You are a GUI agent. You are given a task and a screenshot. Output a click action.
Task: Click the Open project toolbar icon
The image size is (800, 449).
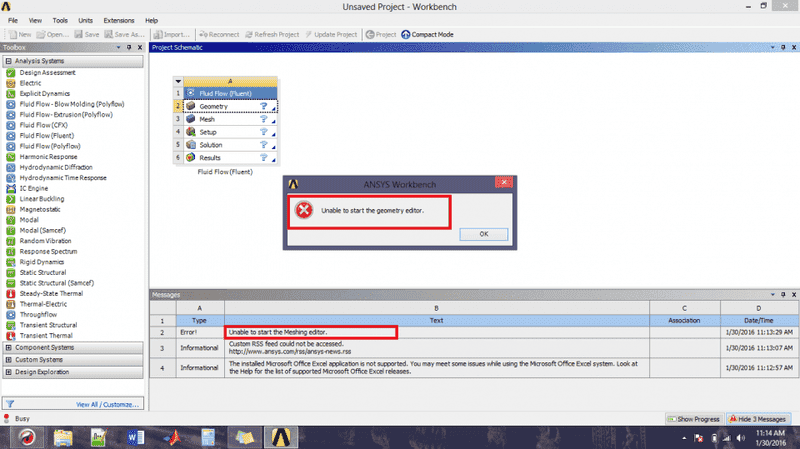[x=41, y=35]
